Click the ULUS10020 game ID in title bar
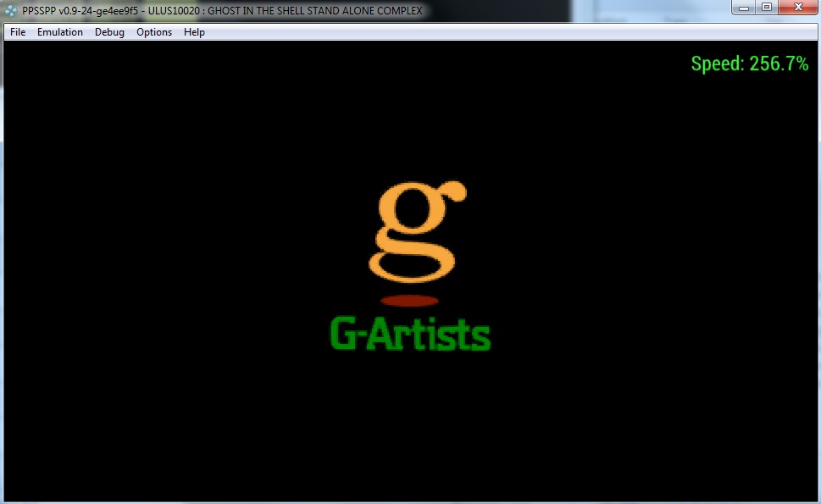 [172, 11]
